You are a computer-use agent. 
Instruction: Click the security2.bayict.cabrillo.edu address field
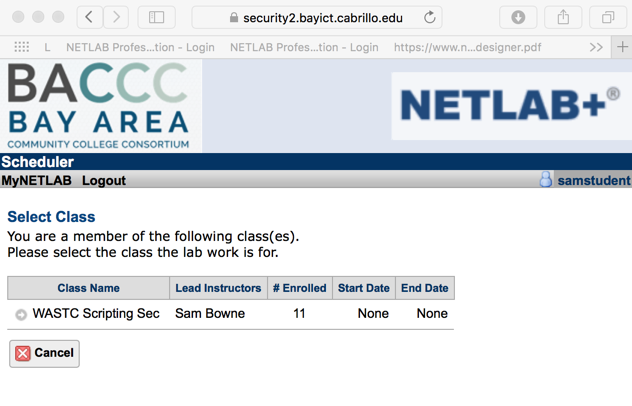coord(320,17)
